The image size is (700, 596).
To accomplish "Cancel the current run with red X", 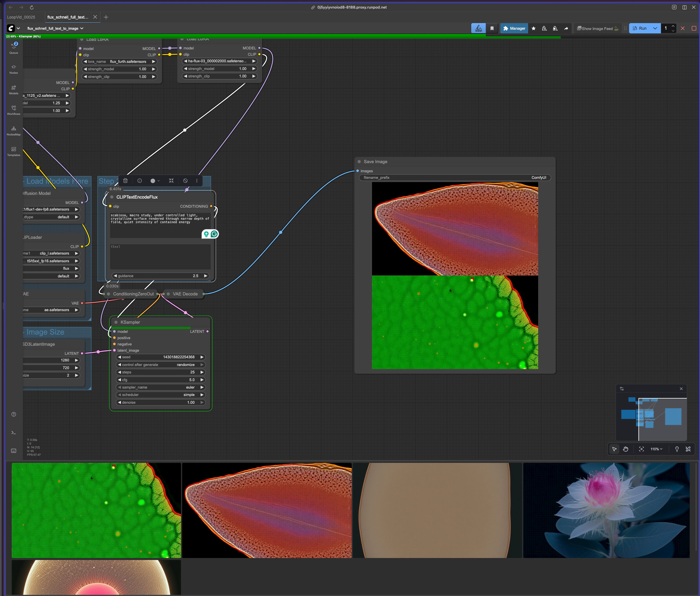I will coord(683,28).
